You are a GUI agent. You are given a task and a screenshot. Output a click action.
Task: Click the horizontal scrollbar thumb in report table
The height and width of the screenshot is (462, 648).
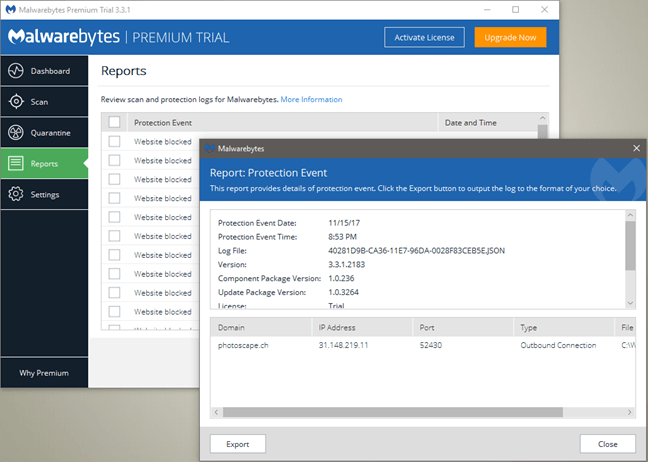393,412
